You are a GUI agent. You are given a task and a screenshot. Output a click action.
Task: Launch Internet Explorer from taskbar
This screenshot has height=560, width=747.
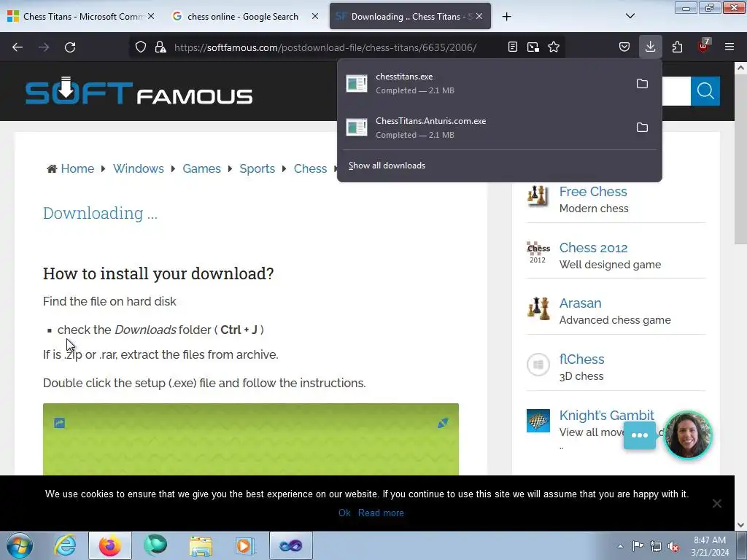coord(65,545)
